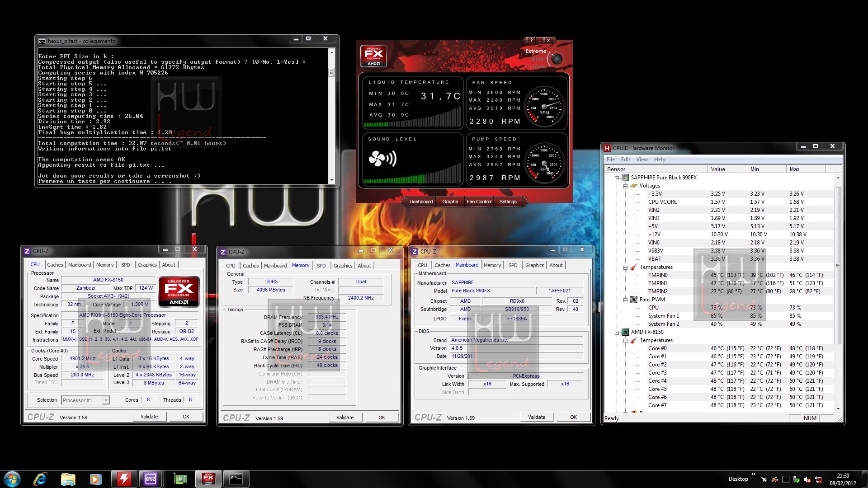This screenshot has width=868, height=488.
Task: Open Windows Media Player taskbar icon
Action: coord(95,479)
